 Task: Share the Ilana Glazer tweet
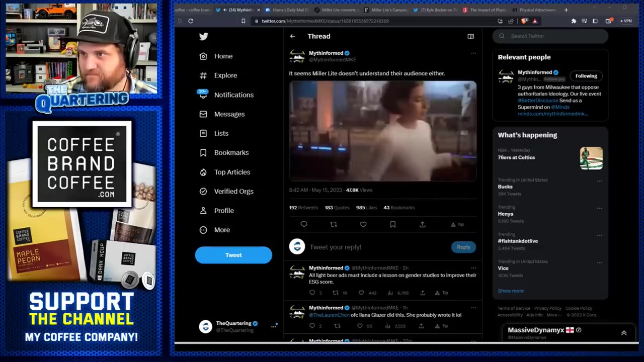pyautogui.click(x=423, y=326)
